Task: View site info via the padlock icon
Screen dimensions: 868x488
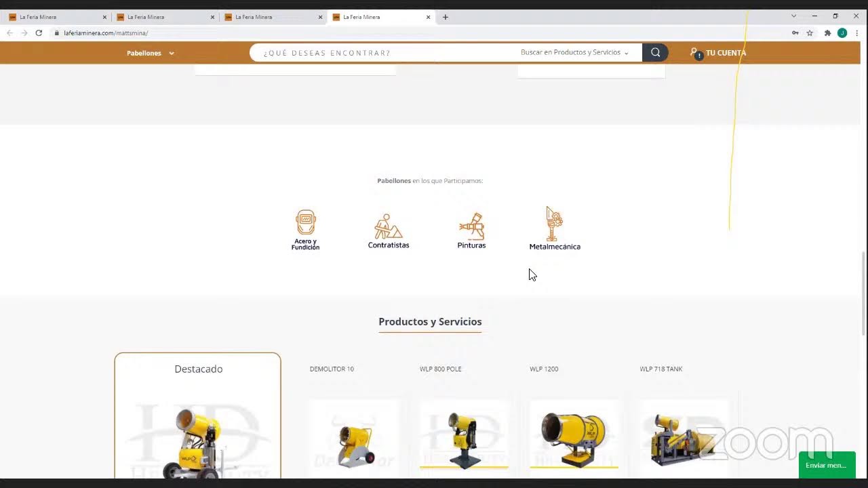Action: click(57, 33)
